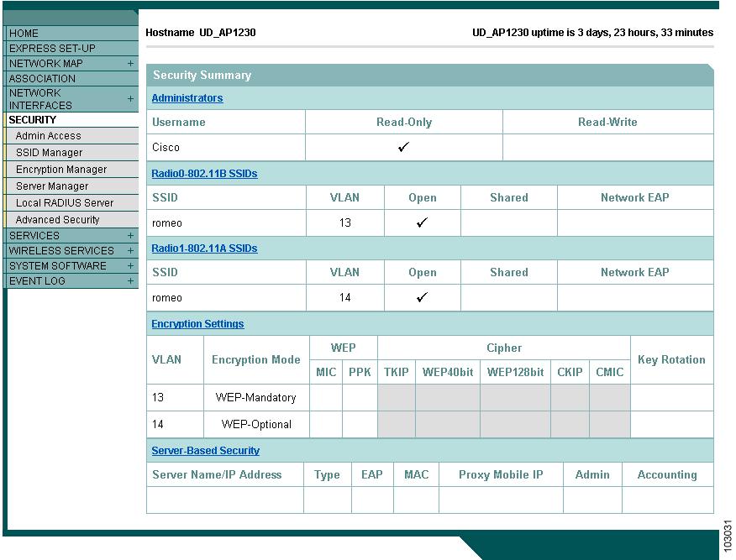Screen dimensions: 736x560
Task: Click the WEP-Mandatory encryption mode cell
Action: 255,397
